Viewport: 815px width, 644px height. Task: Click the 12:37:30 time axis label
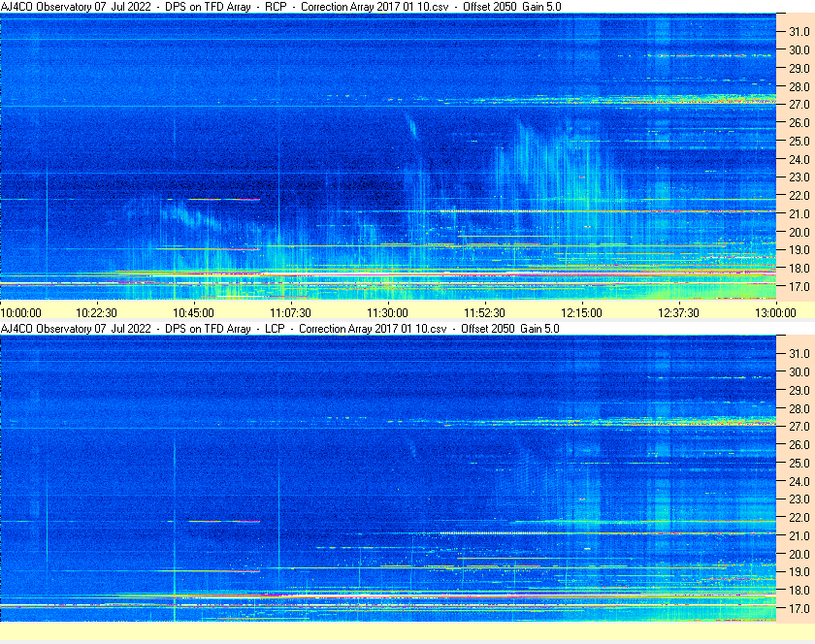(679, 312)
